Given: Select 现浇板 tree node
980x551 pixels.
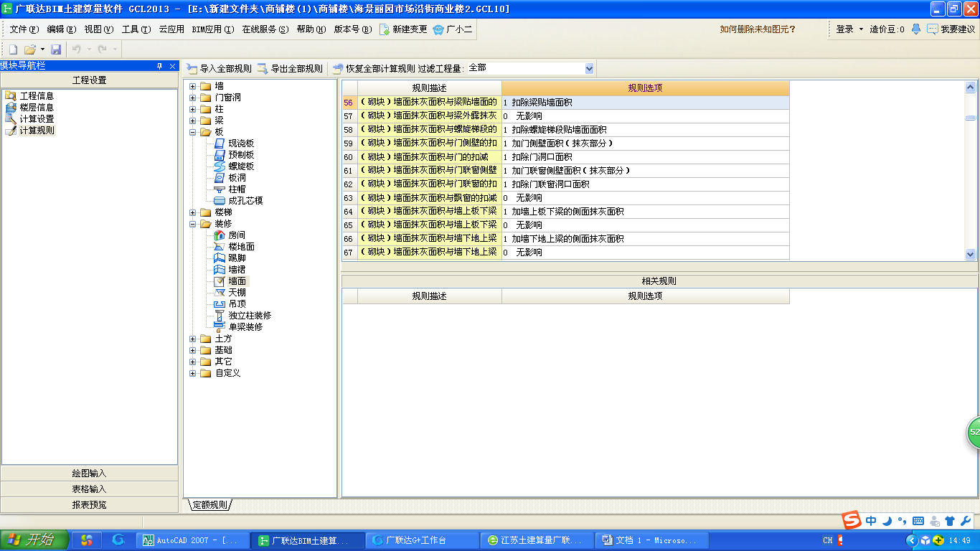Looking at the screenshot, I should click(241, 143).
